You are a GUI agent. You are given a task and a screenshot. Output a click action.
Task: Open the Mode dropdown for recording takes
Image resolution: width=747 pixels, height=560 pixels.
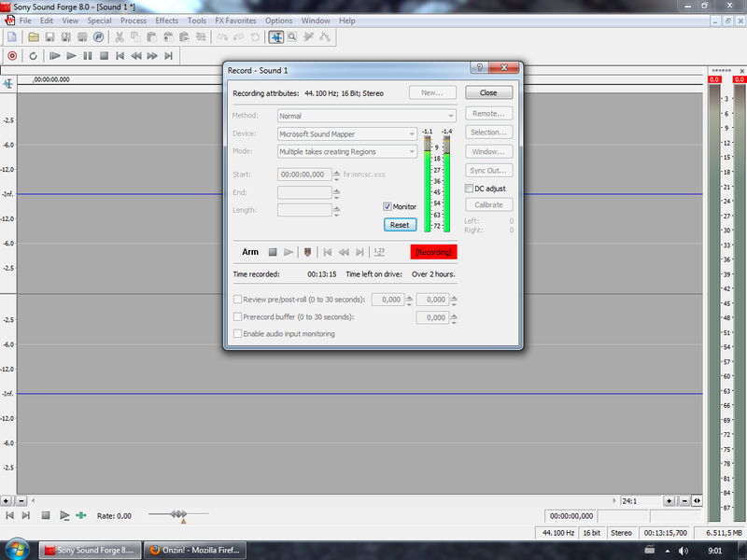click(x=346, y=152)
